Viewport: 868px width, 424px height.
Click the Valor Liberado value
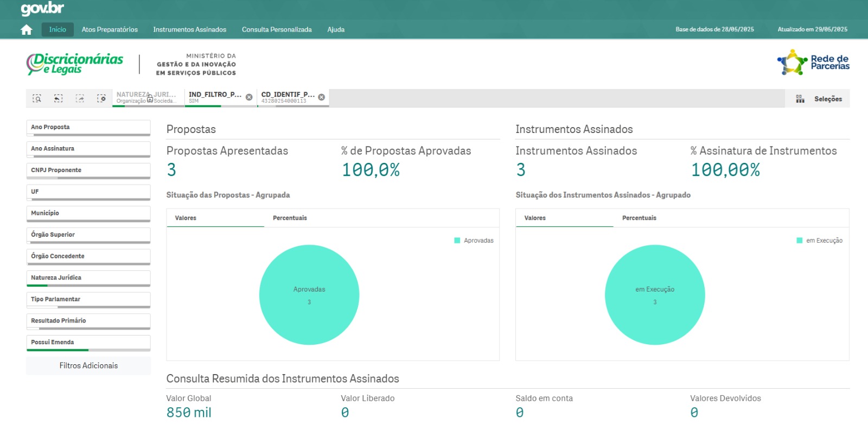pos(345,413)
